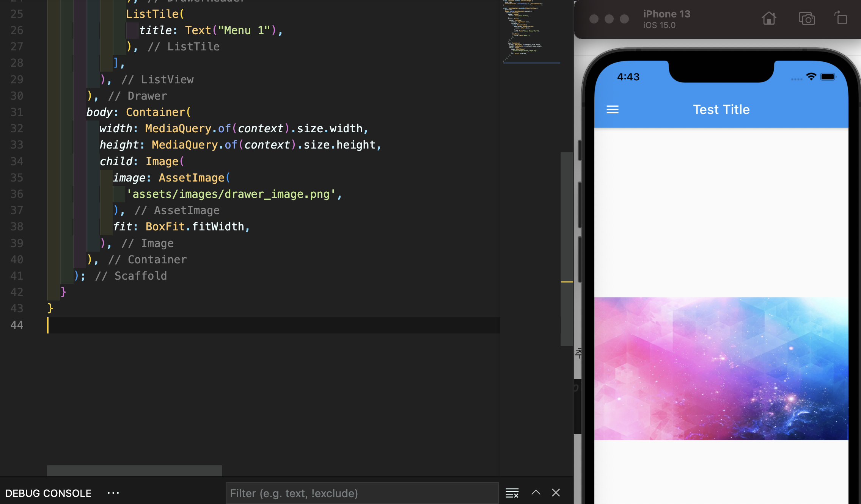
Task: Click the iPhone 13 simulator title
Action: [666, 14]
